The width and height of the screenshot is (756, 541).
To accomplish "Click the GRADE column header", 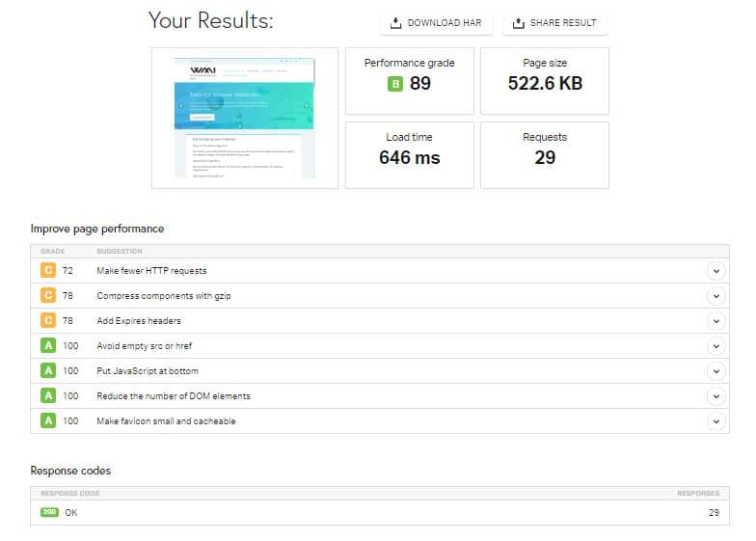I will pyautogui.click(x=52, y=251).
